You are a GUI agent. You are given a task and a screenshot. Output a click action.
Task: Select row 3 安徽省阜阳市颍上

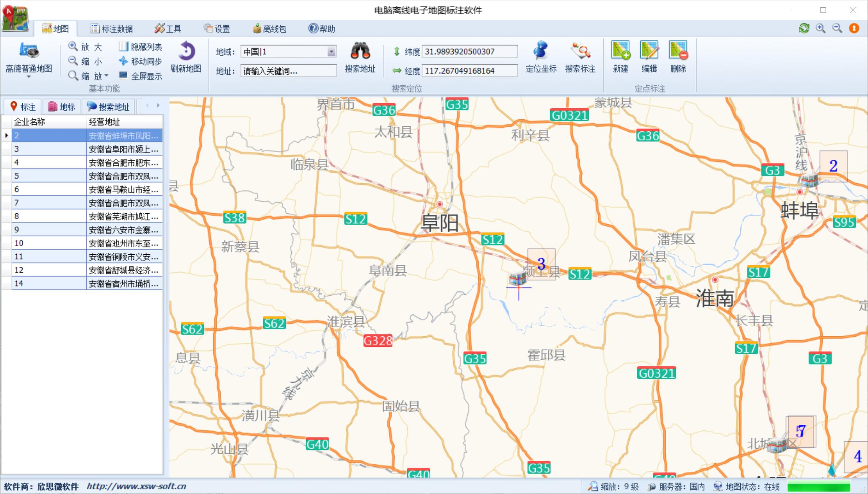[x=87, y=149]
